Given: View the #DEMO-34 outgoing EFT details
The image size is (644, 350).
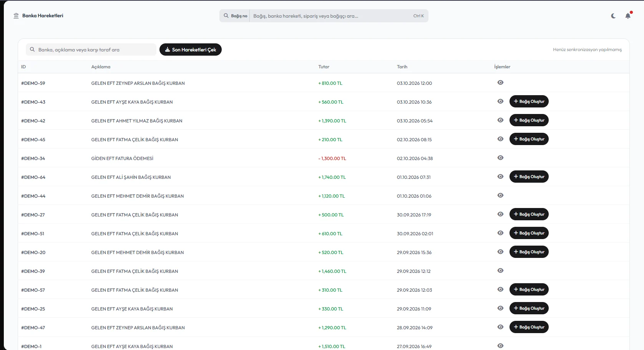Looking at the screenshot, I should (x=500, y=158).
